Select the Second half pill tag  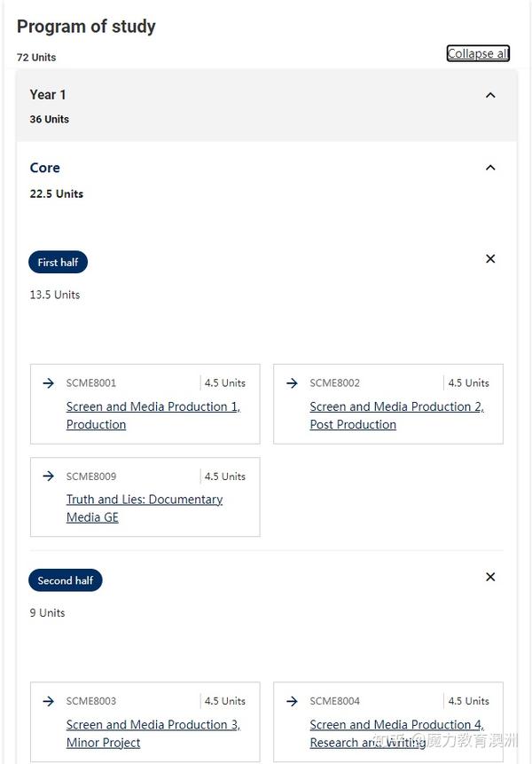pyautogui.click(x=66, y=580)
